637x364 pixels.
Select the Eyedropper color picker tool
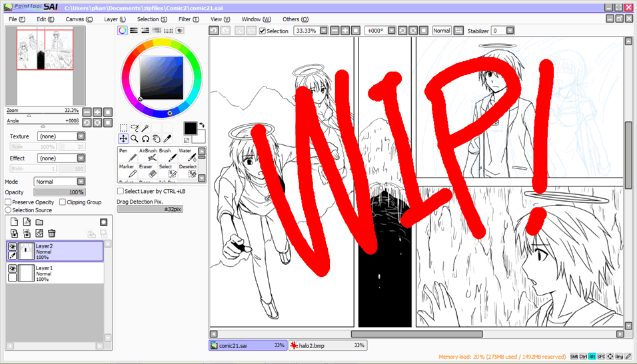[167, 139]
